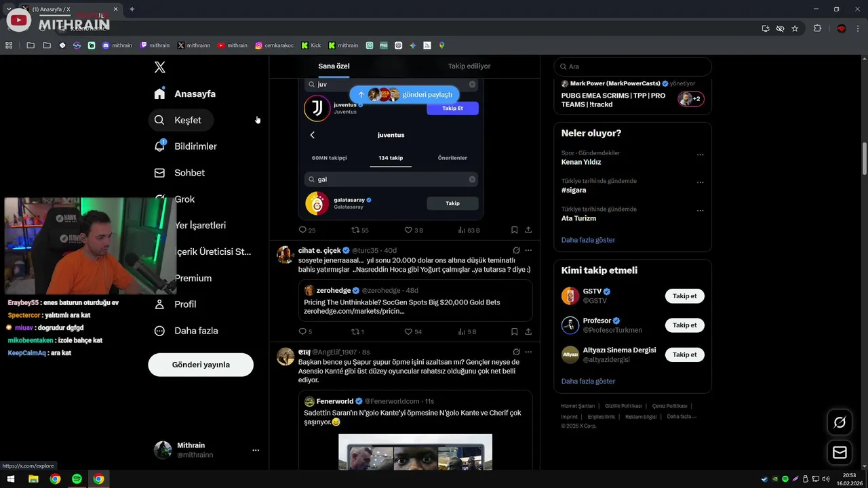Repost the Juventus screenshot post
The image size is (868, 488).
click(x=359, y=230)
